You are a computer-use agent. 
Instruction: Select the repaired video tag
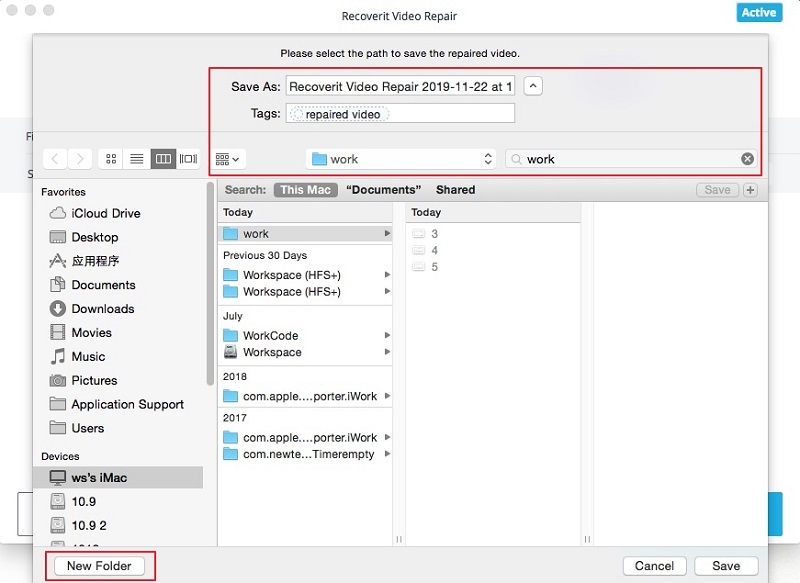pos(339,114)
